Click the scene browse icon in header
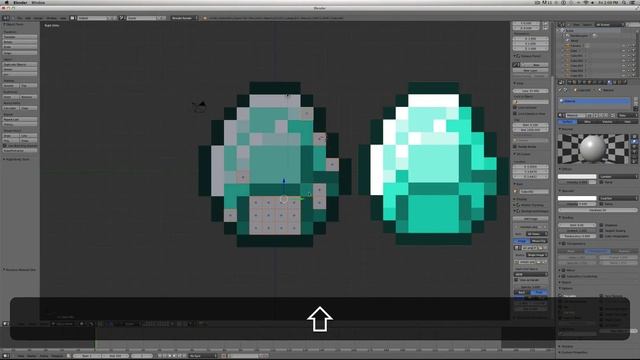Screen dimensions: 640x360 [122, 18]
